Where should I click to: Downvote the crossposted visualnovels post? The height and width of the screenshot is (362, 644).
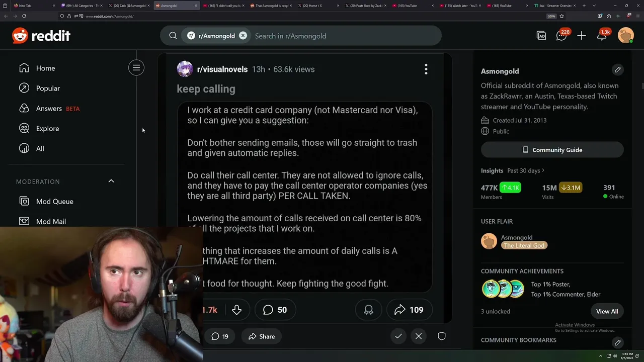(236, 310)
